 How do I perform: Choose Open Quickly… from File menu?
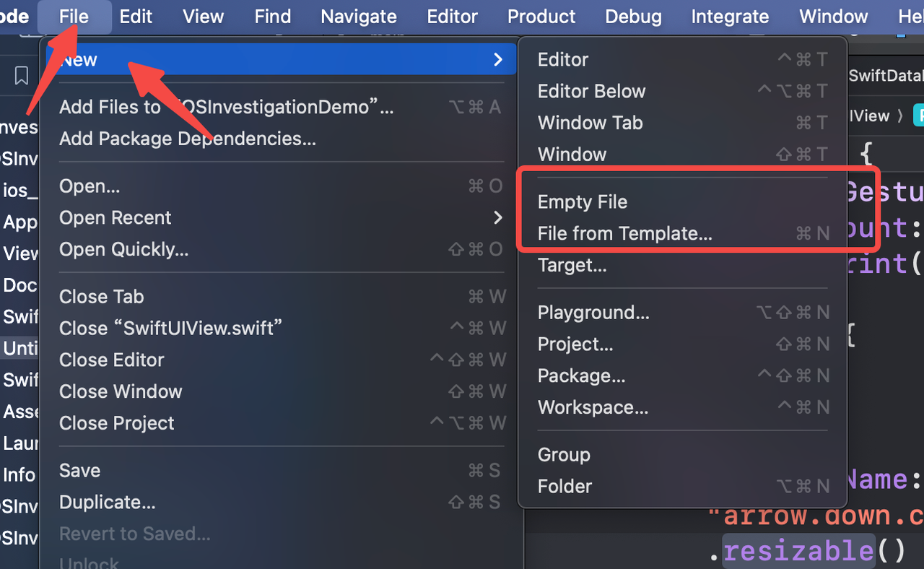click(x=123, y=250)
